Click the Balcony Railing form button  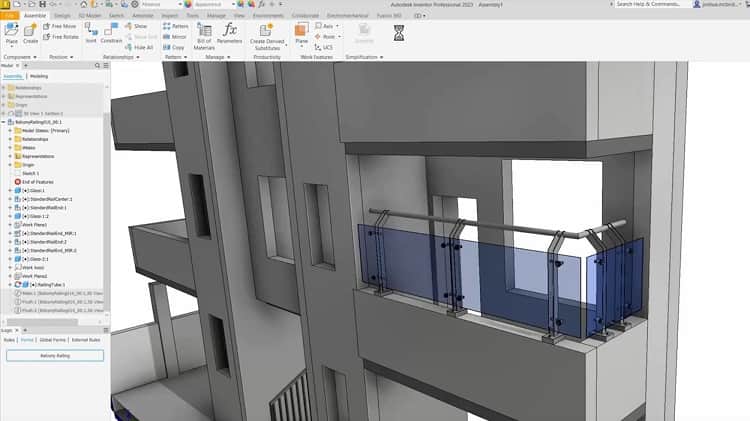[x=55, y=355]
